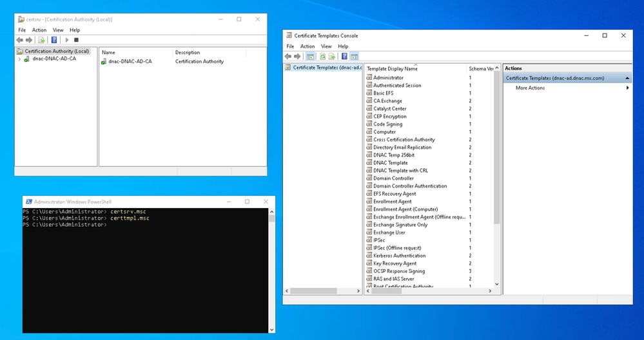Select Kerberos Authentication template
The width and height of the screenshot is (644, 340).
(400, 256)
